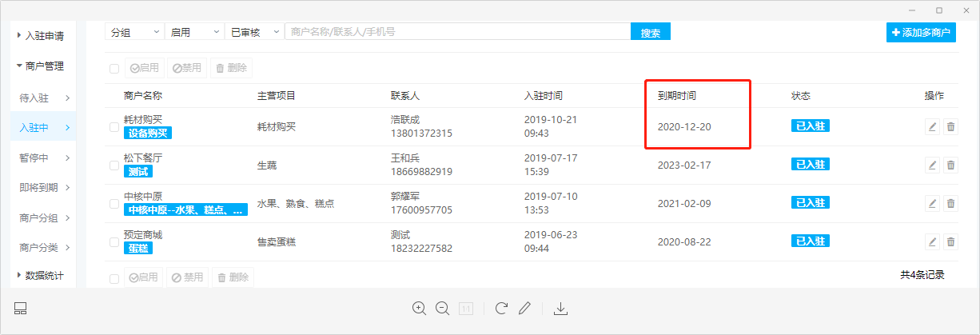
Task: Open the 已审核 review dropdown
Action: pos(254,32)
